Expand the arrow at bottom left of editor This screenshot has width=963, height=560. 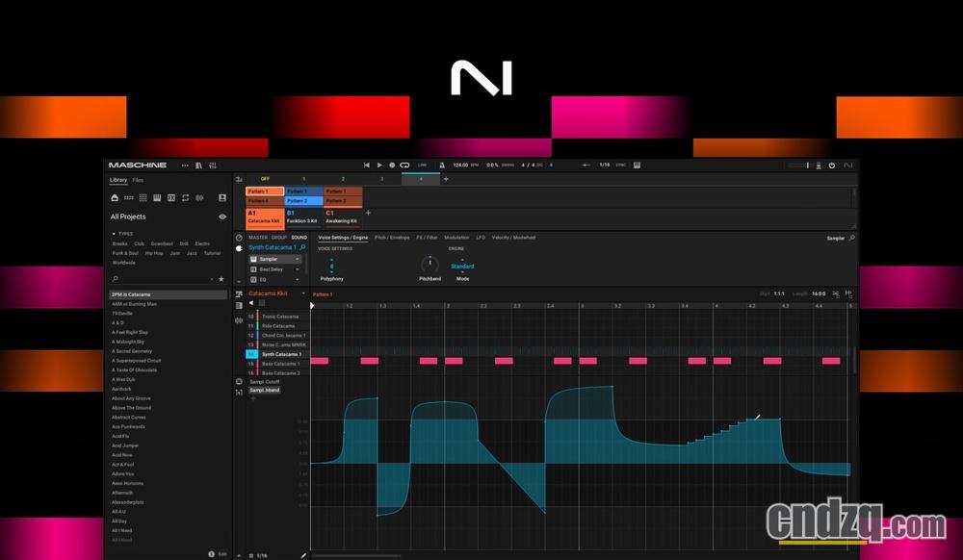239,556
